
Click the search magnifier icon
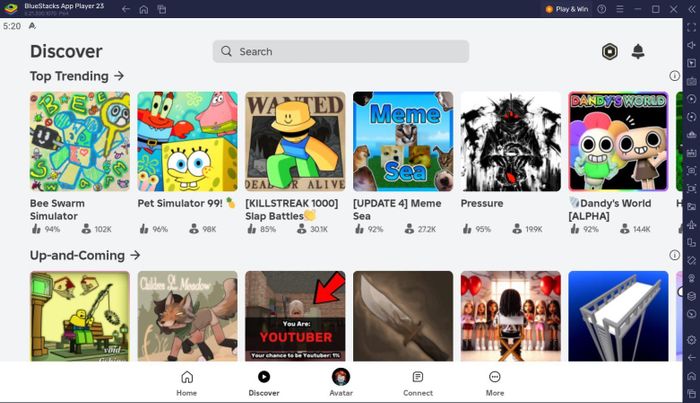(226, 51)
